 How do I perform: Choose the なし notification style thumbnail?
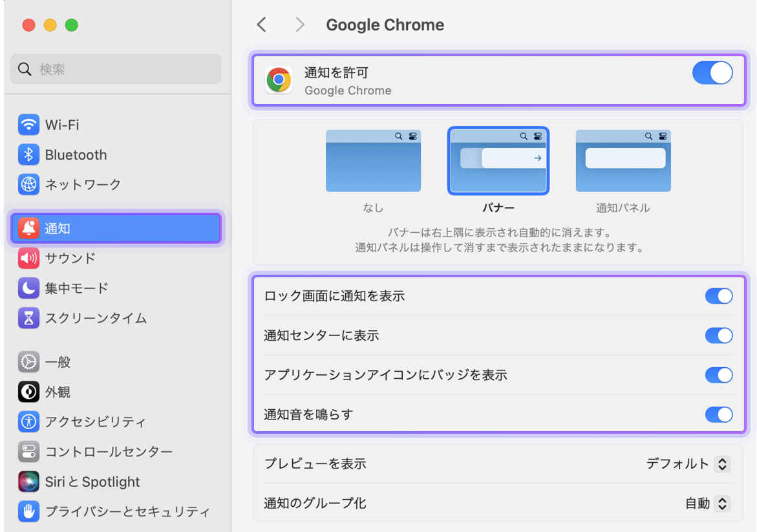point(373,161)
